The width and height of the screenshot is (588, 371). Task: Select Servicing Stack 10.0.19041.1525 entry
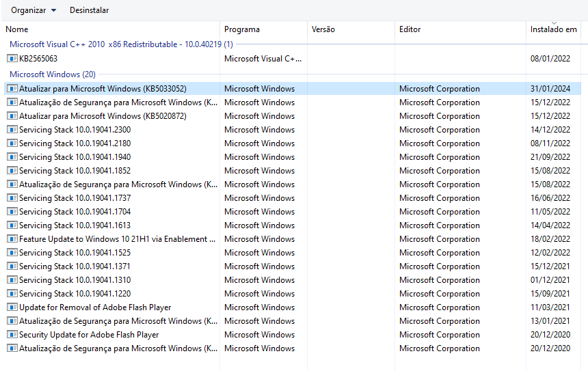pyautogui.click(x=75, y=253)
